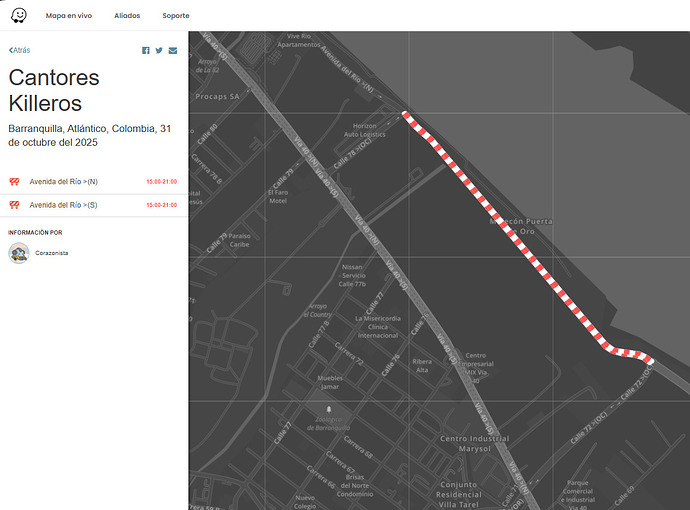Open Aliados menu item
The width and height of the screenshot is (690, 510).
tap(127, 16)
